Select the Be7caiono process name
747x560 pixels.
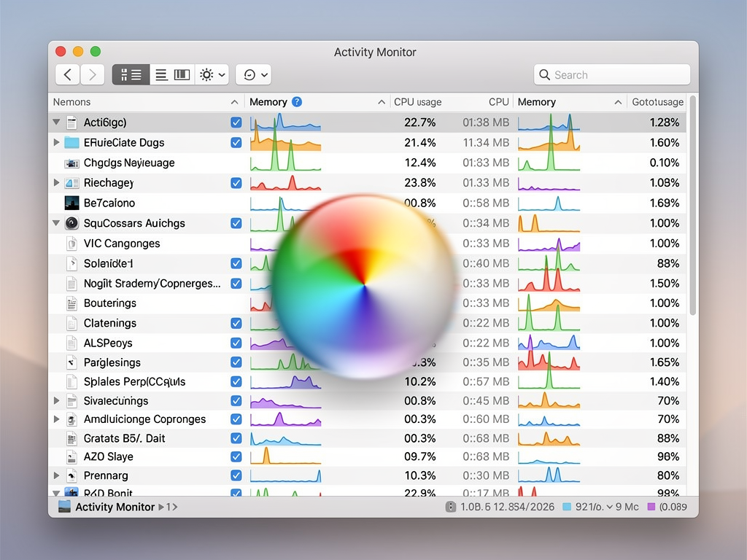coord(109,203)
